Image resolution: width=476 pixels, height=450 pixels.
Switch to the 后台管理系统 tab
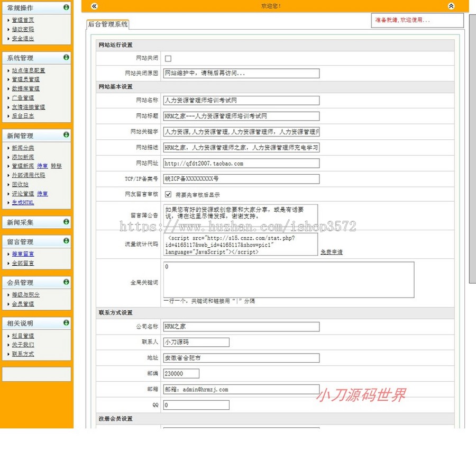[x=108, y=24]
